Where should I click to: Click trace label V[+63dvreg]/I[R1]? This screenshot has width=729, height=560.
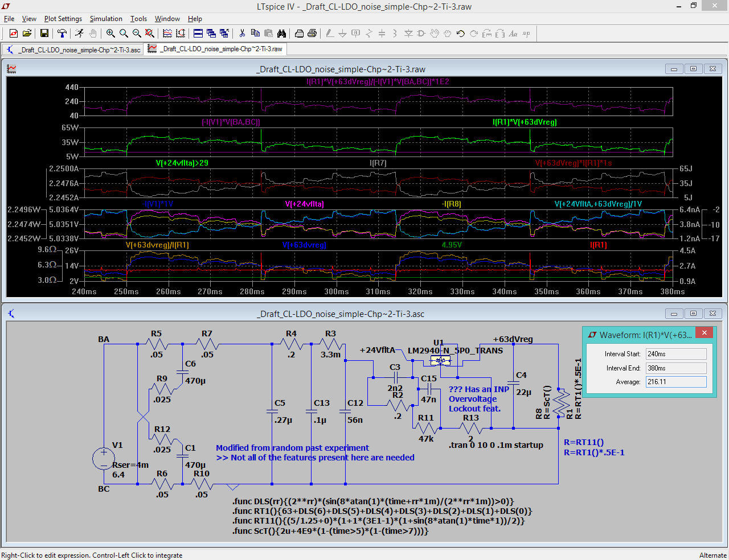click(x=157, y=245)
